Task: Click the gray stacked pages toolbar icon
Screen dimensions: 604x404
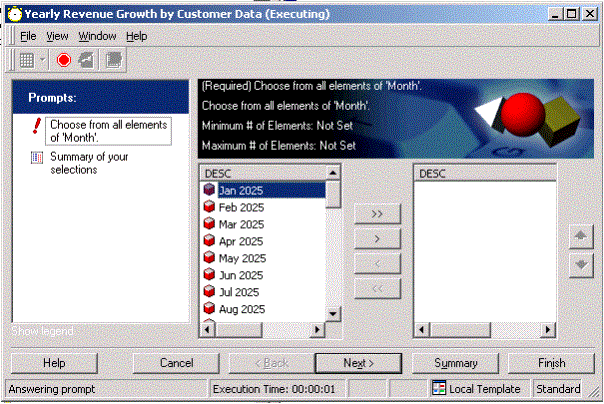Action: pos(114,60)
